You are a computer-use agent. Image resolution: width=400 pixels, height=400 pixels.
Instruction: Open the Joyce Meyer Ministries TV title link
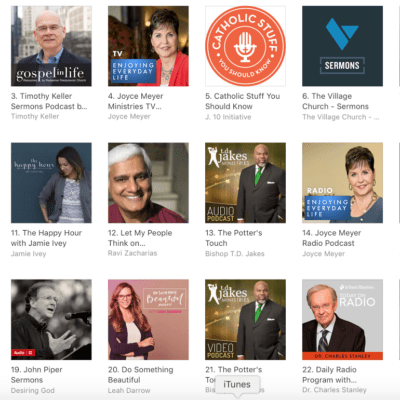(135, 101)
